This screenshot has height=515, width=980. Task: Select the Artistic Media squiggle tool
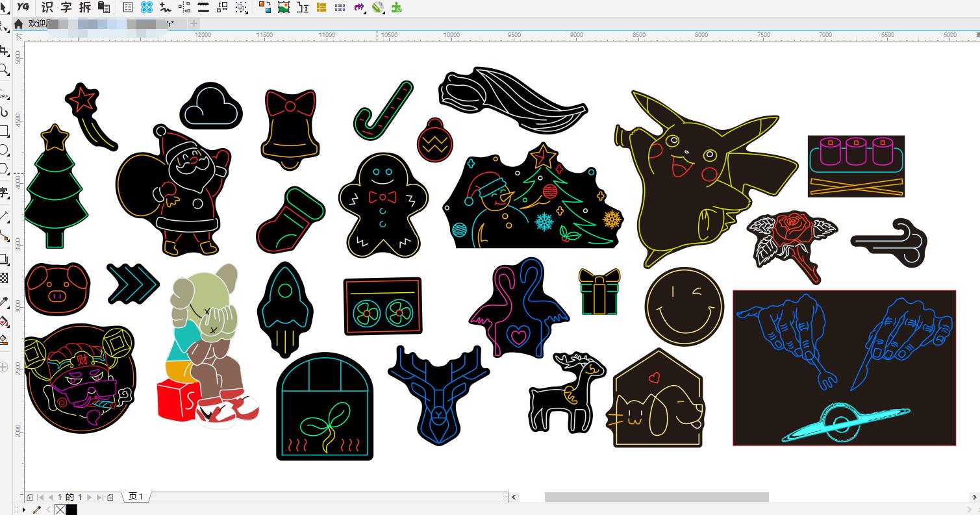5,112
